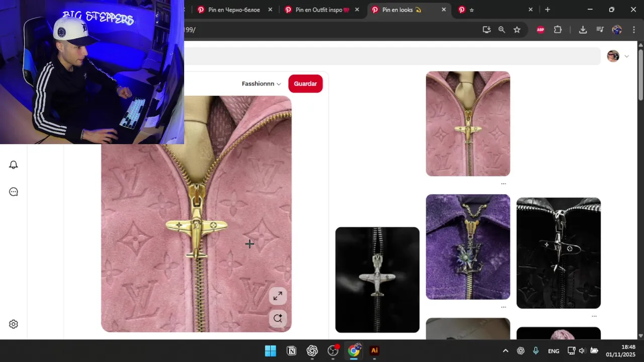Open the ABP adblock extension
This screenshot has width=644, height=362.
(540, 30)
